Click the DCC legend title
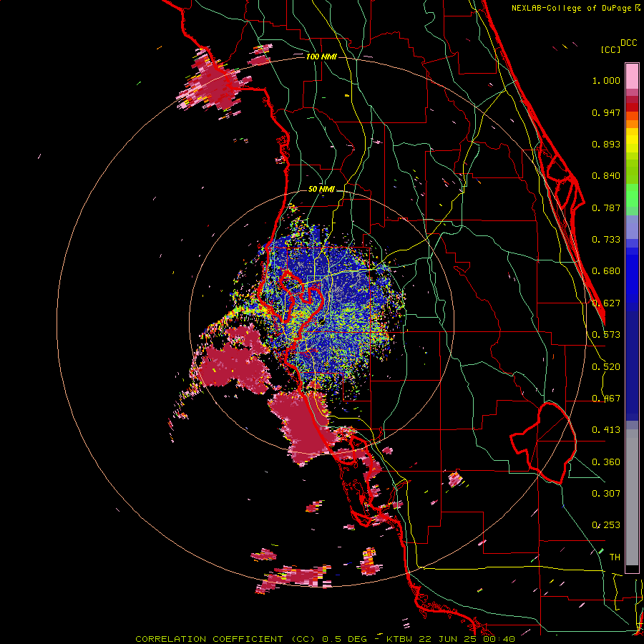 (629, 43)
